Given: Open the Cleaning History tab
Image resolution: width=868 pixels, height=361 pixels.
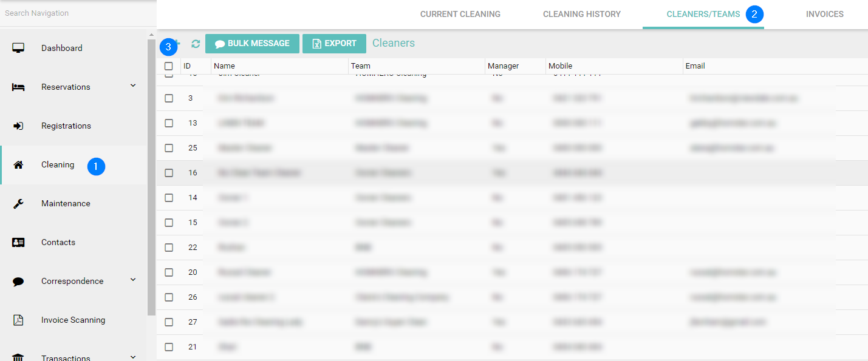Looking at the screenshot, I should pos(581,14).
